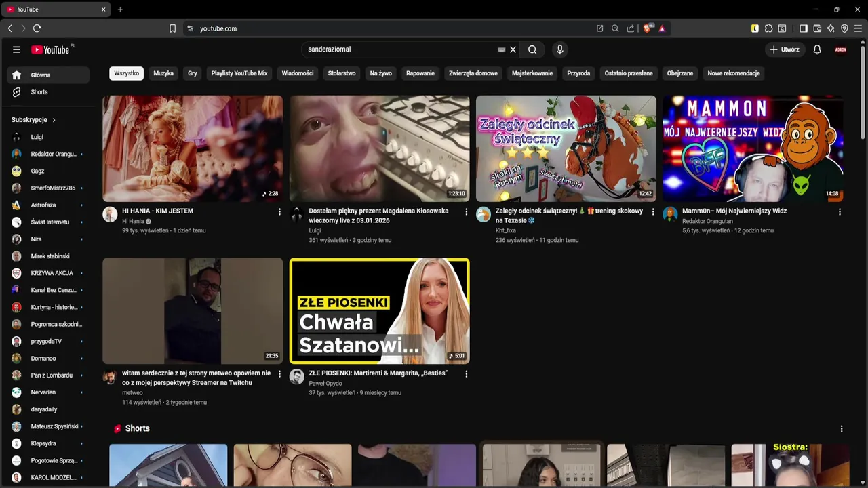Open the extensions puzzle icon

[768, 28]
